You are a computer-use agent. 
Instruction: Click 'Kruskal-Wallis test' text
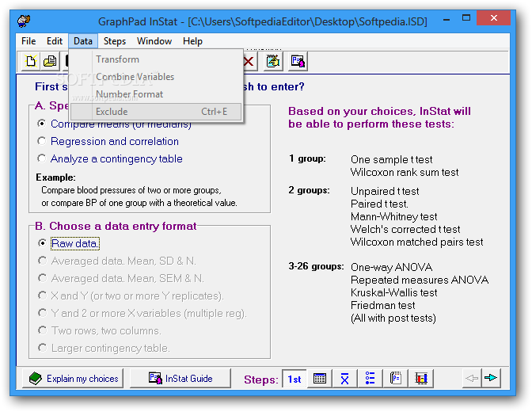click(394, 292)
